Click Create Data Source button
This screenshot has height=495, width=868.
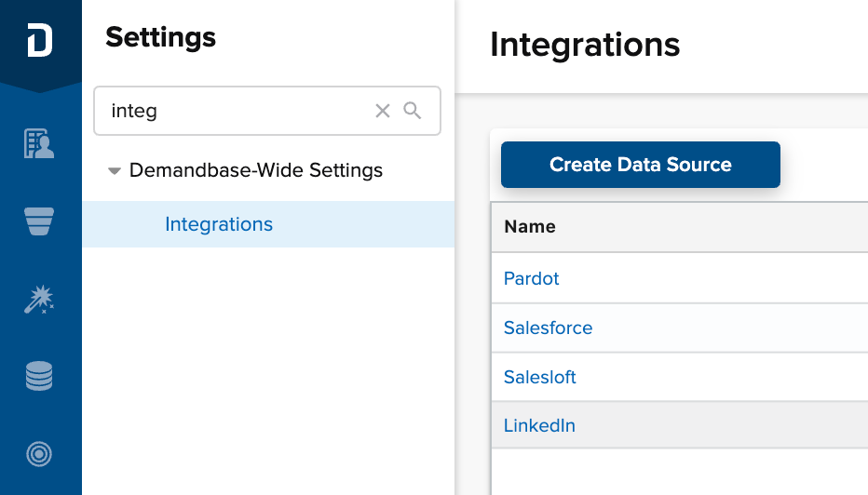point(641,165)
